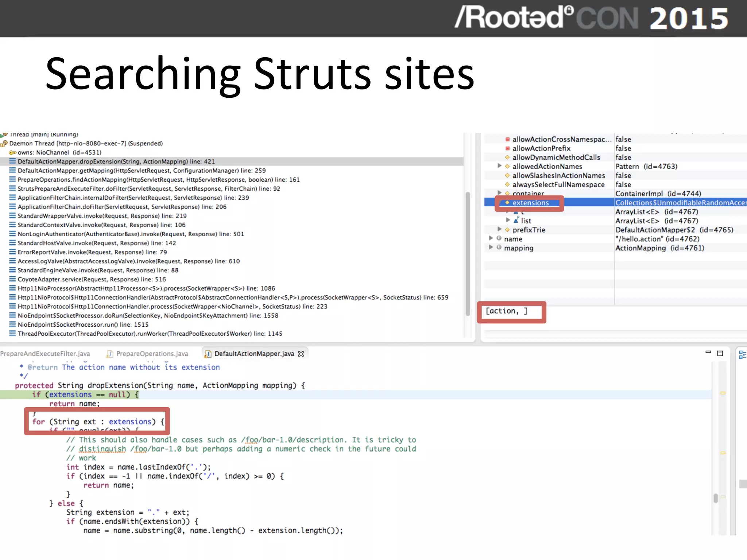Expand the prefixTrie variable
Viewport: 747px width, 560px height.
(500, 229)
